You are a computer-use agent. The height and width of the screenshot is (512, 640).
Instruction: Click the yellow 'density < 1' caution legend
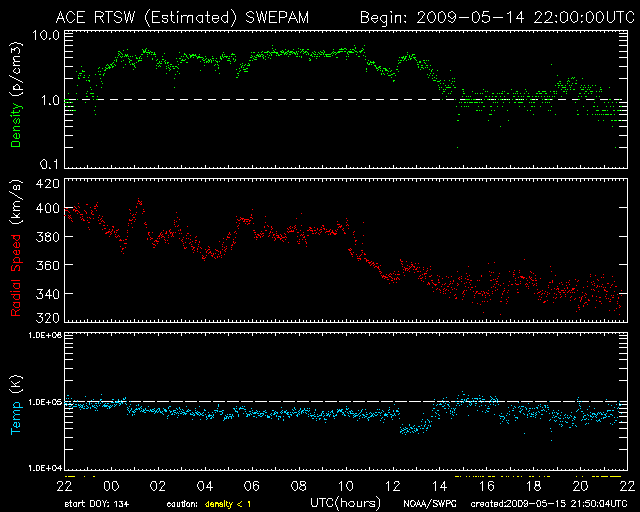[x=228, y=504]
